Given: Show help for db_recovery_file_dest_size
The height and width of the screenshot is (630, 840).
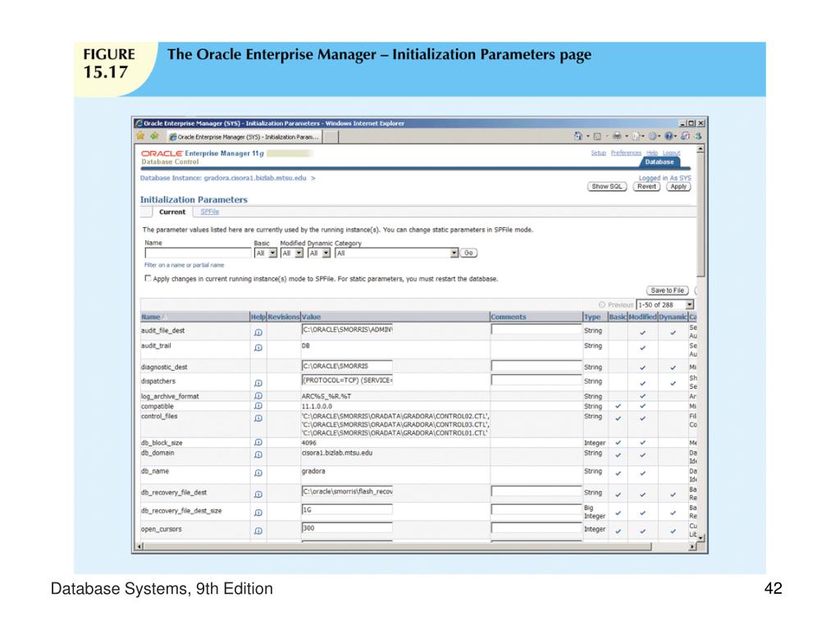Looking at the screenshot, I should click(258, 513).
